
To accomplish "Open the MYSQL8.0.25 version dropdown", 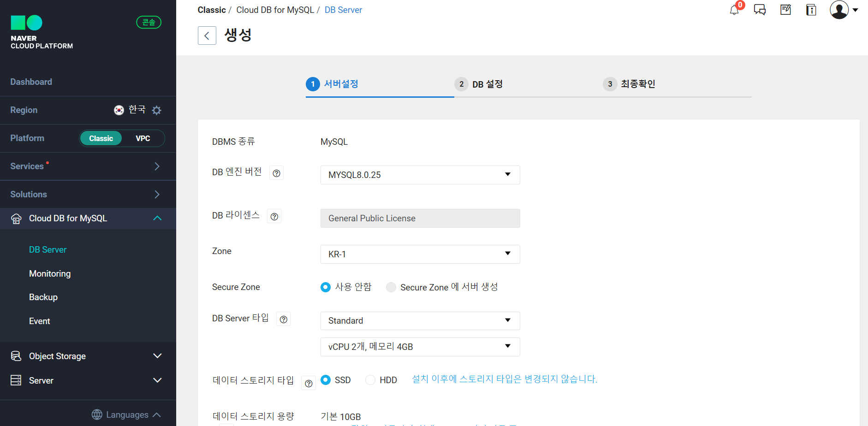I will [x=420, y=175].
